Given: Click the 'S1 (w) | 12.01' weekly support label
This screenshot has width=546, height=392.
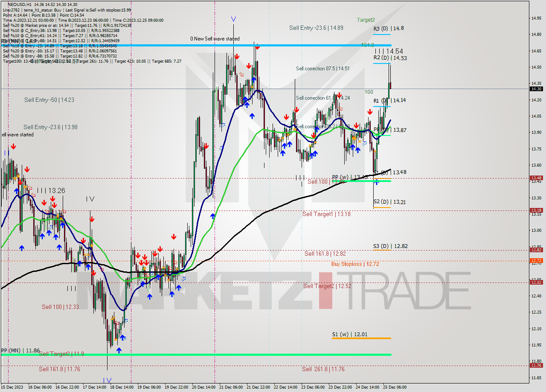Looking at the screenshot, I should point(350,334).
